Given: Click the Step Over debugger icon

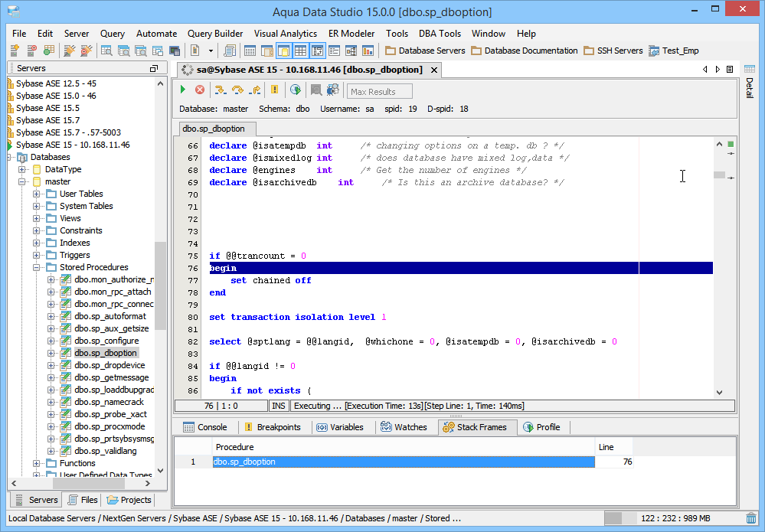Looking at the screenshot, I should (237, 90).
